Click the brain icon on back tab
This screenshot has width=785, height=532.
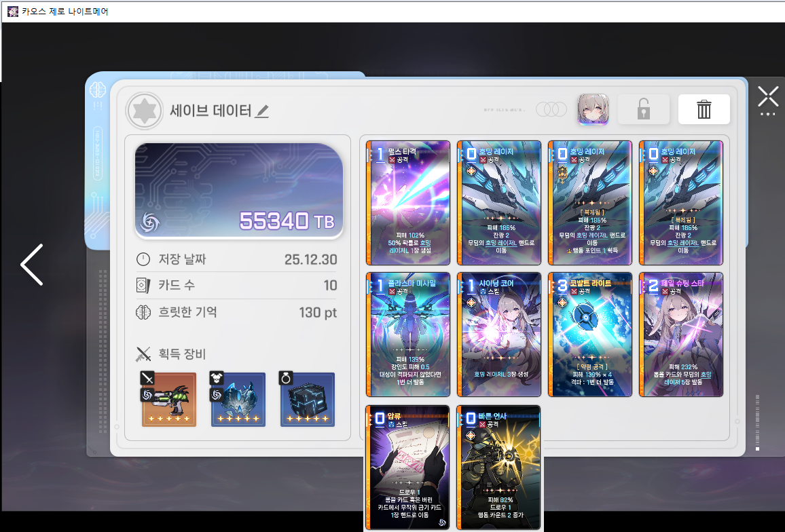point(96,90)
